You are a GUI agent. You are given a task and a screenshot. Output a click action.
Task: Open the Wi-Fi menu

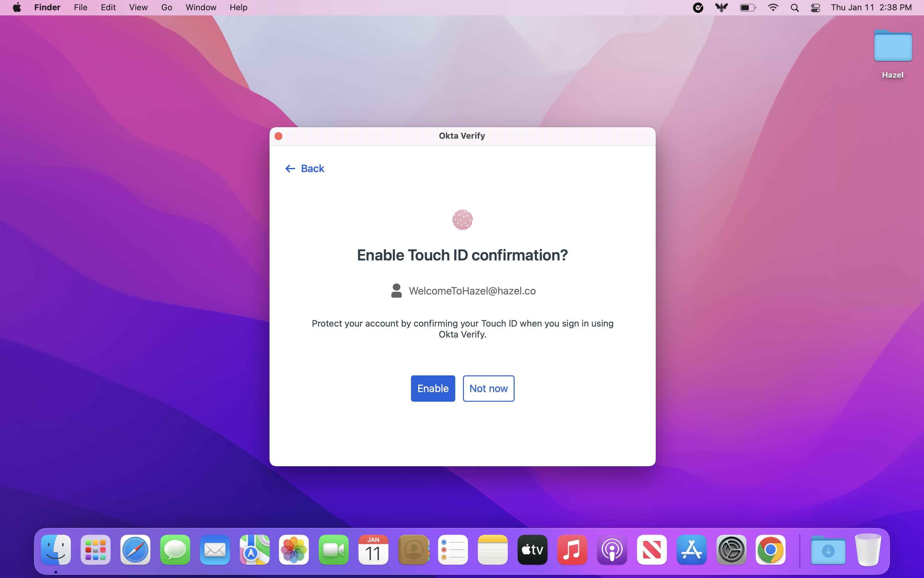[x=773, y=8]
